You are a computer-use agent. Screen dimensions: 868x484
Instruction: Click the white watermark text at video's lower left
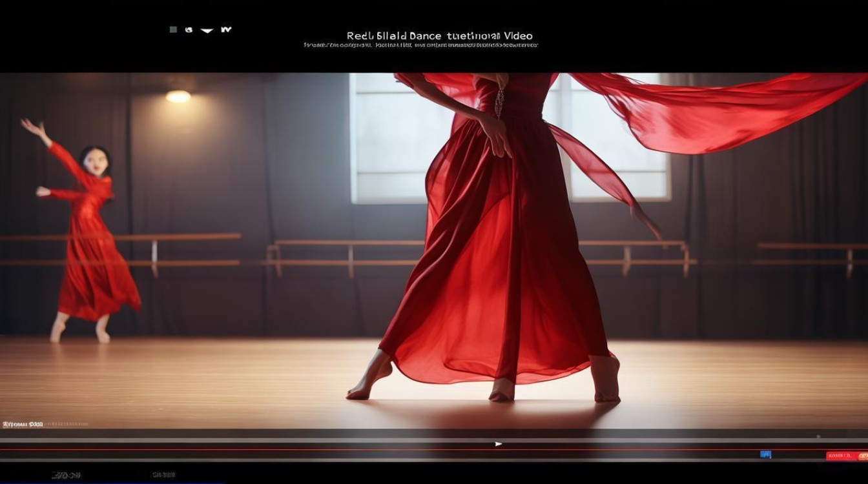point(23,425)
